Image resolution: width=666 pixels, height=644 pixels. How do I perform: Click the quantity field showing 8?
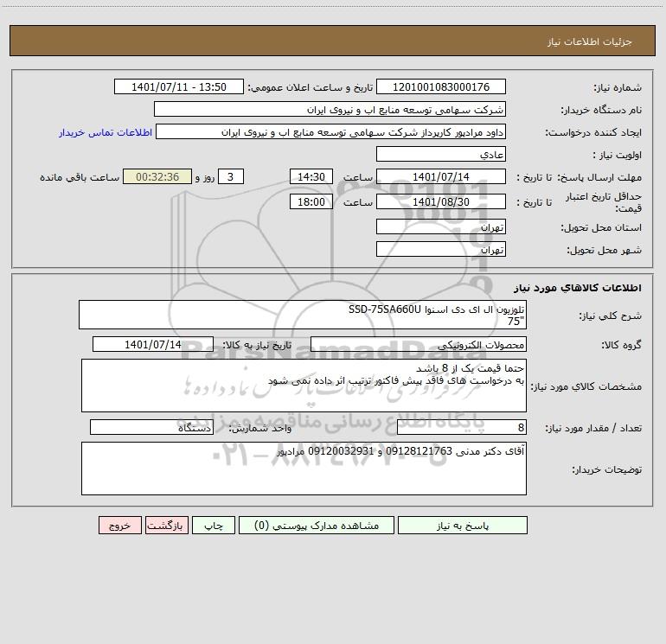tap(462, 428)
